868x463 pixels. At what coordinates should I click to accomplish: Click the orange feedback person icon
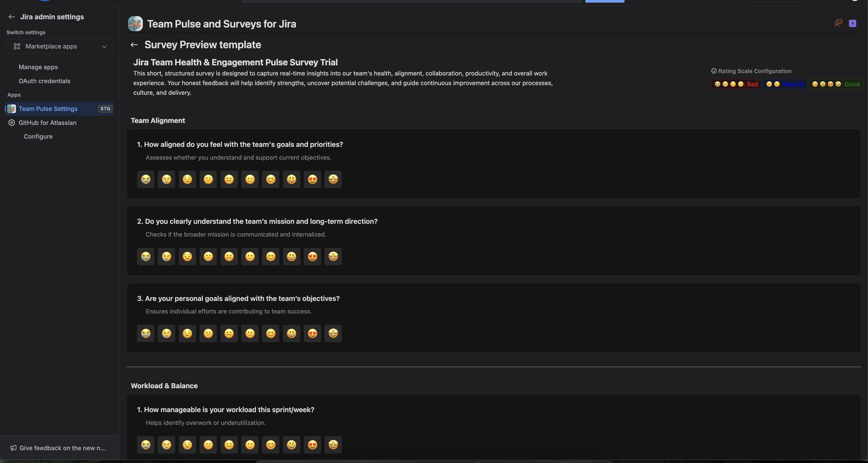pyautogui.click(x=838, y=23)
